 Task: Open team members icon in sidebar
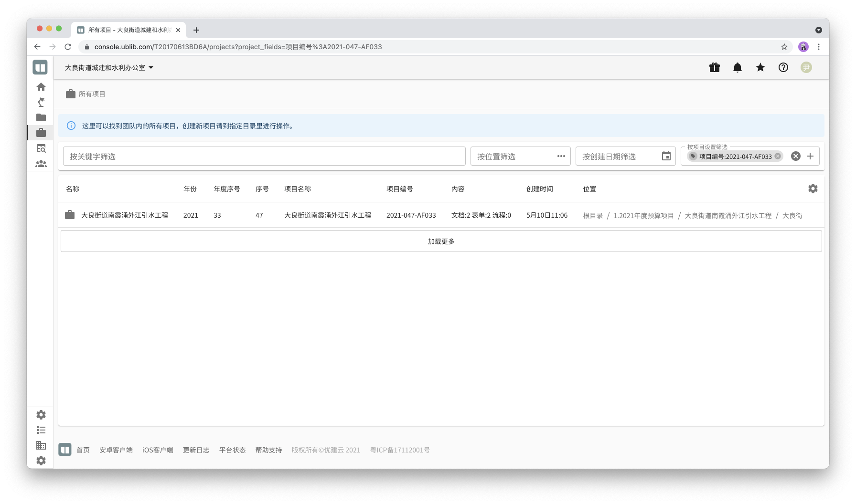pyautogui.click(x=41, y=164)
